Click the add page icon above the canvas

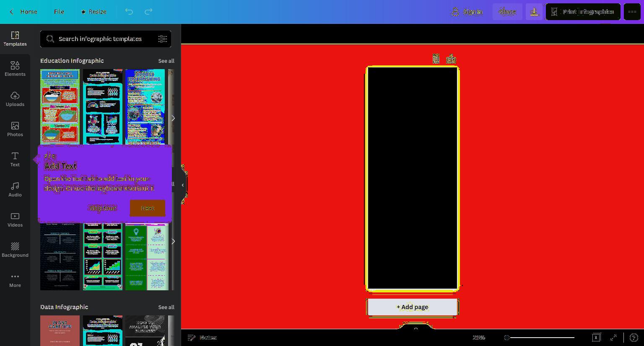pos(451,59)
